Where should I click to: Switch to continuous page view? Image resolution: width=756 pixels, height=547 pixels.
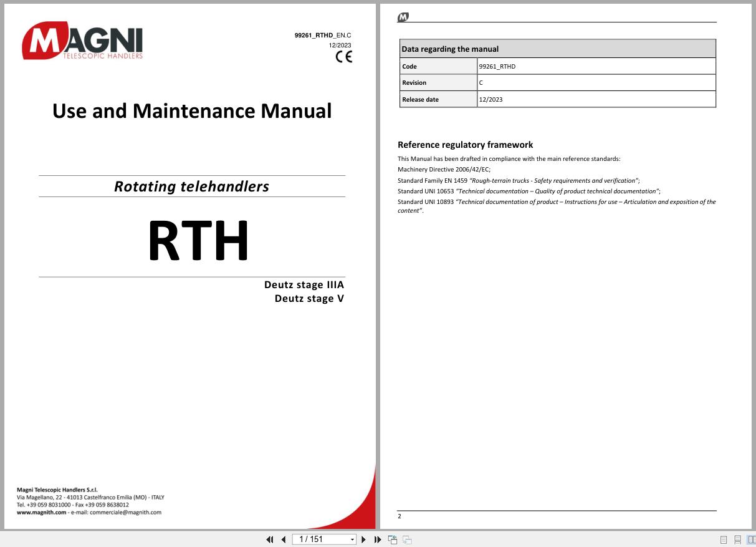tap(738, 540)
